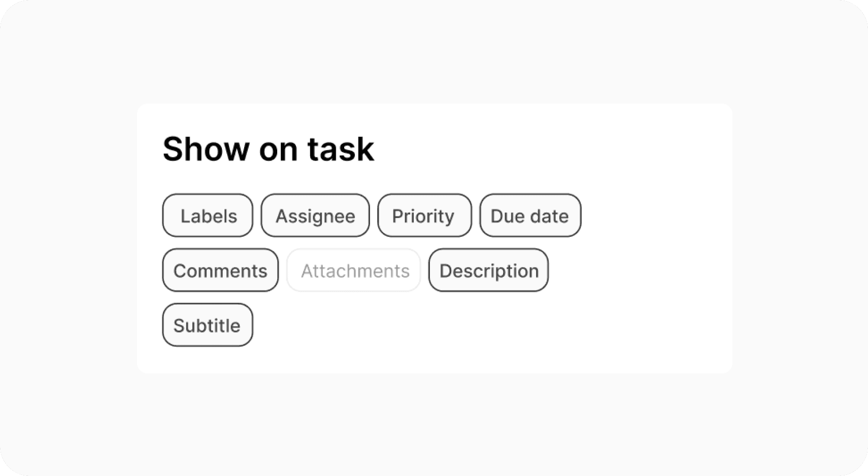Hide Labels from the task

coord(208,215)
